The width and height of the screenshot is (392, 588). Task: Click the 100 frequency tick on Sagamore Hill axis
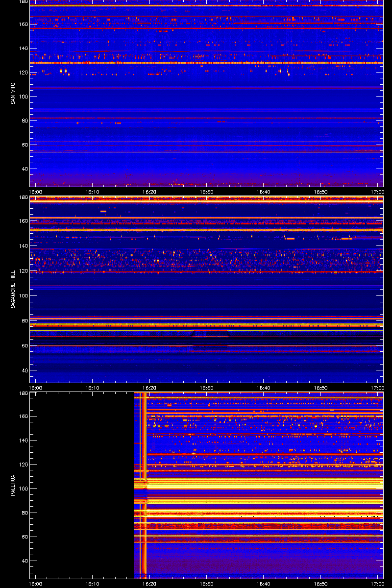tap(23, 296)
